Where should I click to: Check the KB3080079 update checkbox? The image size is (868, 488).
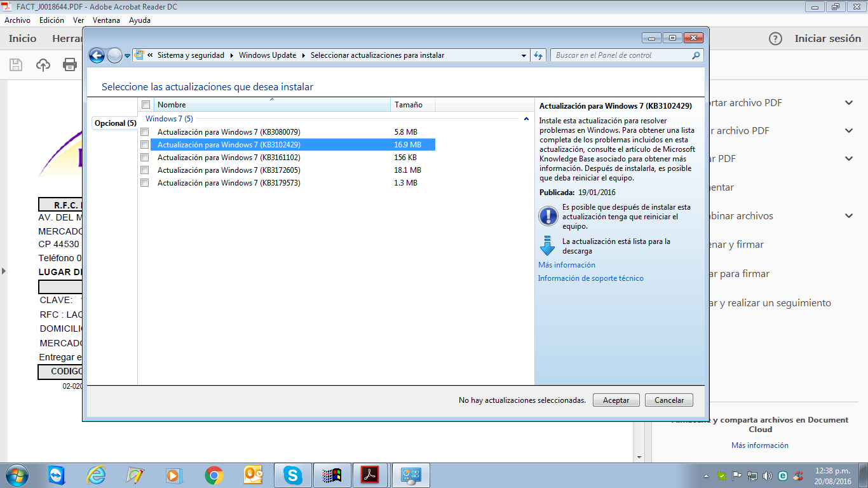coord(145,132)
